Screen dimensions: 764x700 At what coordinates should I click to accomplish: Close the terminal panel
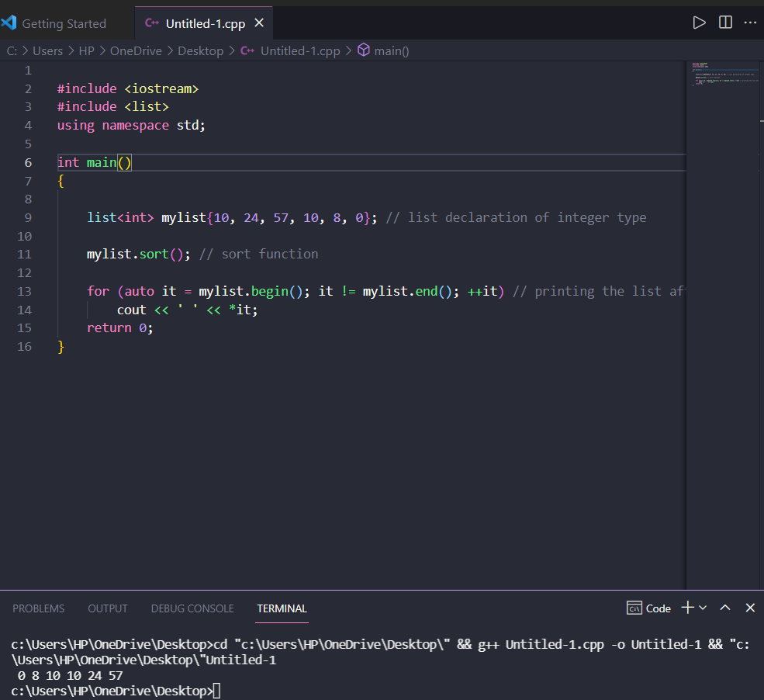tap(750, 608)
